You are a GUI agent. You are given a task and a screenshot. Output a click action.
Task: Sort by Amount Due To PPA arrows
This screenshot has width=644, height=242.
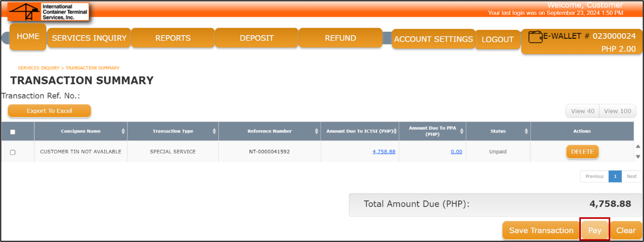click(462, 131)
